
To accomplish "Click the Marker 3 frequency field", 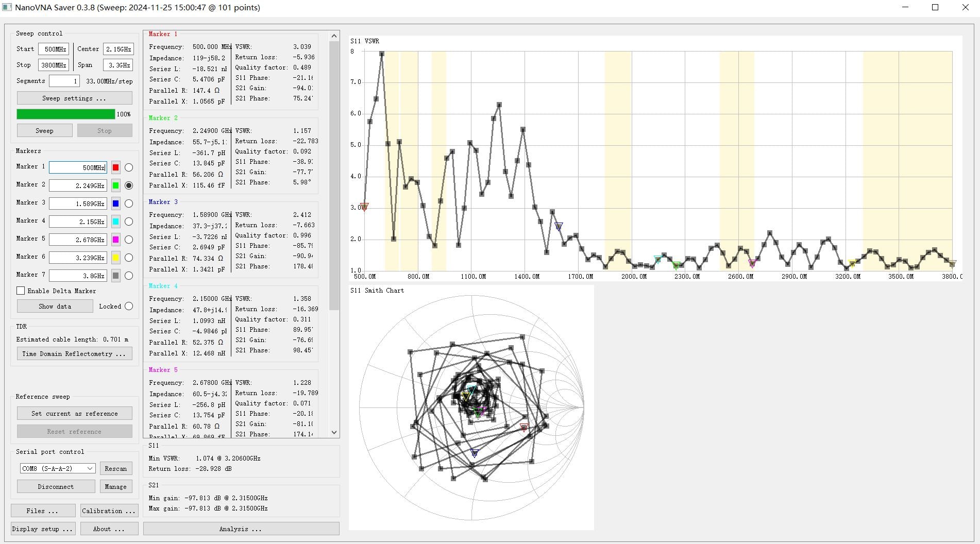I will click(x=78, y=203).
